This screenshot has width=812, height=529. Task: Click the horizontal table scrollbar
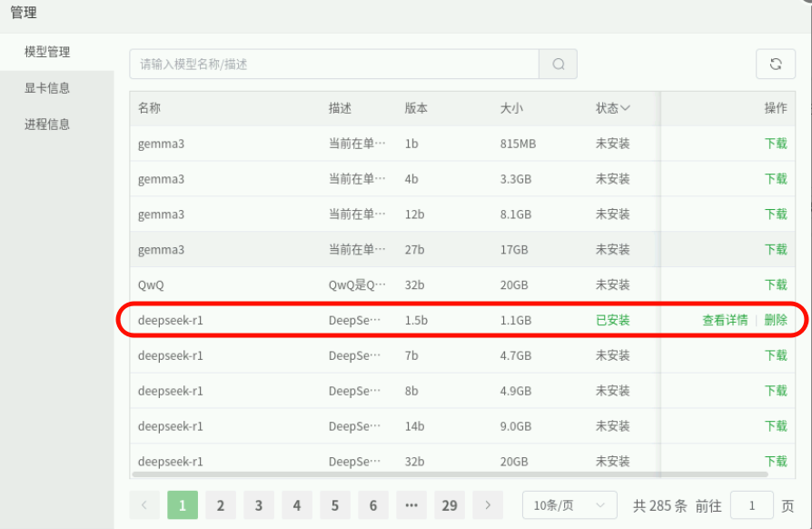pos(450,474)
